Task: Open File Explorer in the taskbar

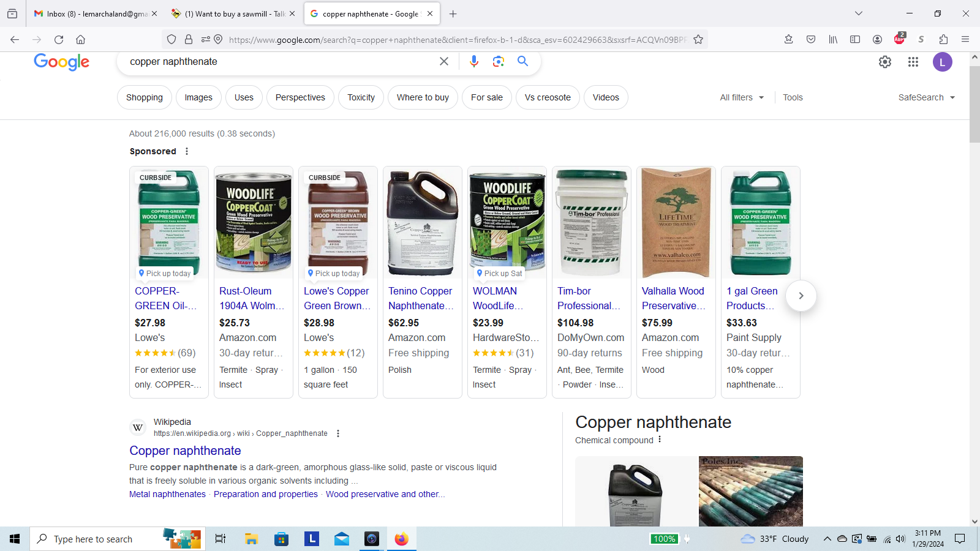Action: click(x=251, y=539)
